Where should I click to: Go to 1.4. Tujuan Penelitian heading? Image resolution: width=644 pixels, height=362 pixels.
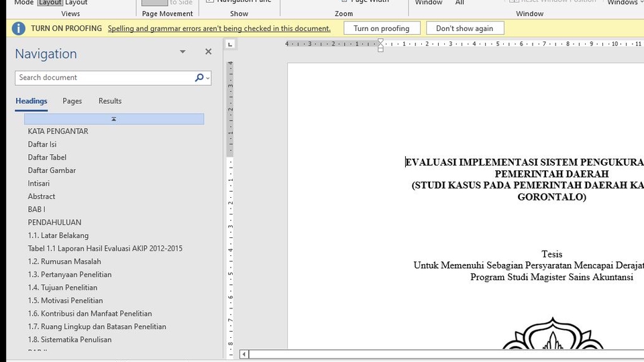point(63,288)
